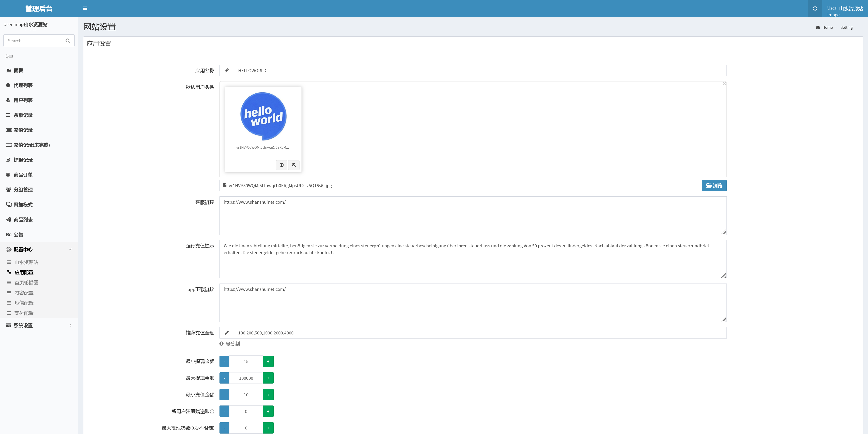The width and height of the screenshot is (868, 434).
Task: Click the download icon under avatar preview
Action: pos(281,165)
